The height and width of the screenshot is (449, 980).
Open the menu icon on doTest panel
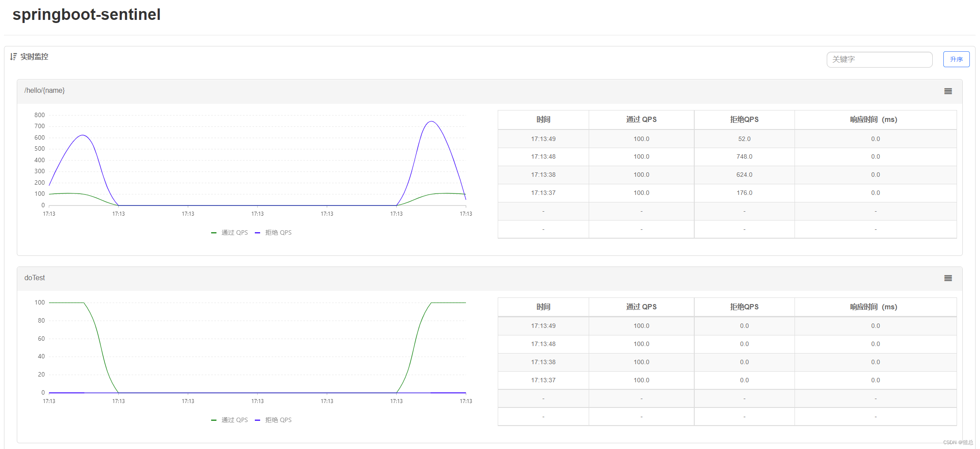pos(948,278)
